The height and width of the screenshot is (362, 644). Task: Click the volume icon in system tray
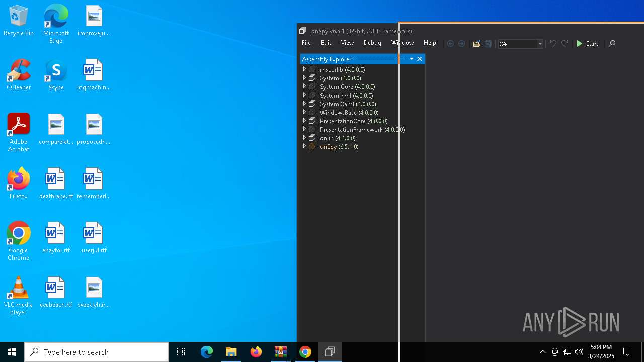click(x=579, y=352)
